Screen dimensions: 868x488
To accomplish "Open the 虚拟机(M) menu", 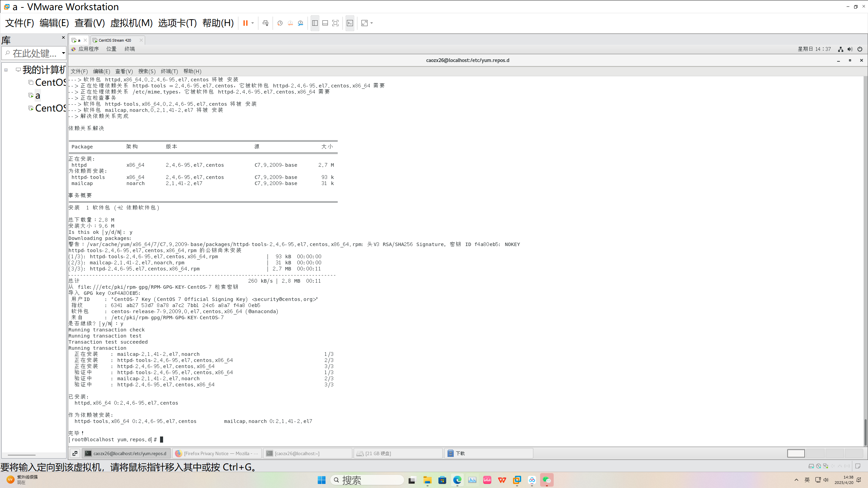I will coord(131,23).
